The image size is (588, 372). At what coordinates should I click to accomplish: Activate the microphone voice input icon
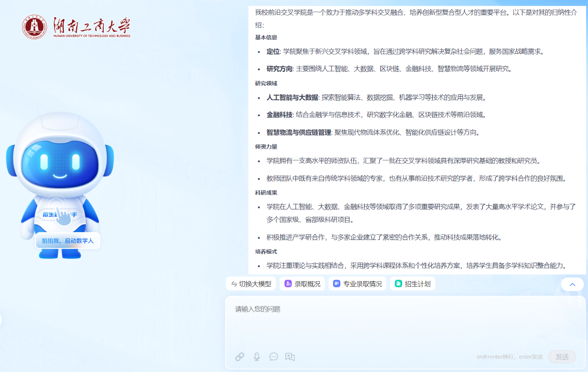[257, 357]
